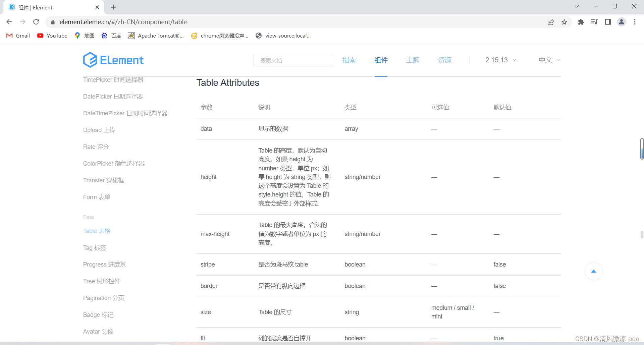Open the tab search chevron
This screenshot has width=644, height=345.
pos(577,6)
